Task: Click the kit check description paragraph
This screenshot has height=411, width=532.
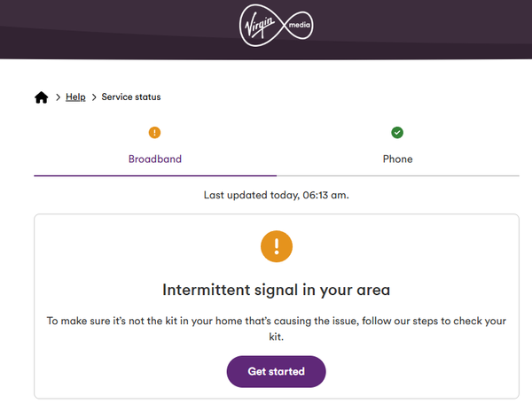Action: (x=276, y=329)
